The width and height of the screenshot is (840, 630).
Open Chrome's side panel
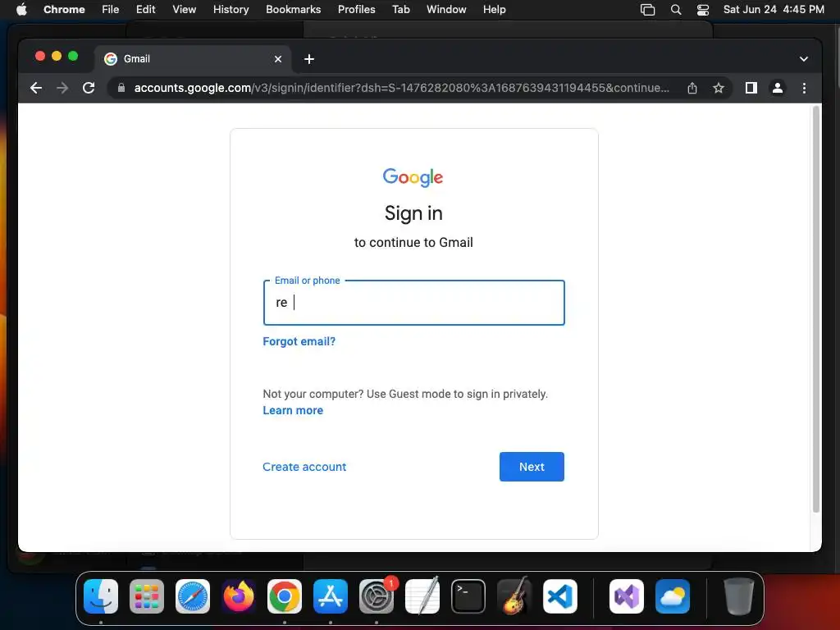751,88
